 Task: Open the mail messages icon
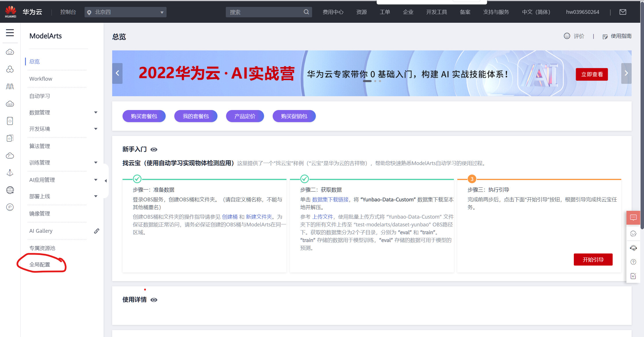(623, 12)
